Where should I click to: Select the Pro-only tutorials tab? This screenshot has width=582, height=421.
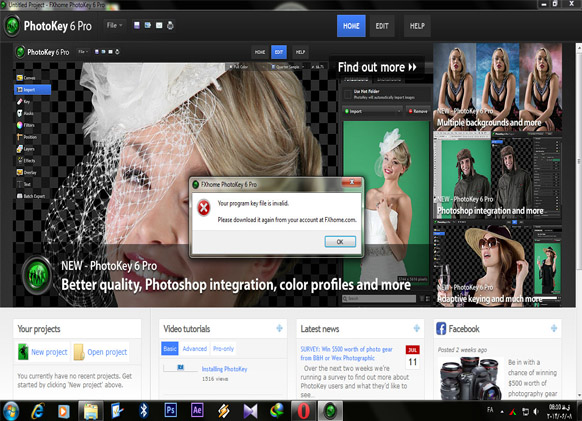click(223, 349)
